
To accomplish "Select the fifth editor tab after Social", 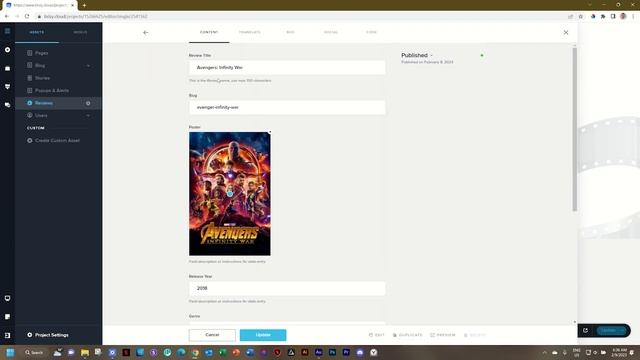I will [371, 32].
